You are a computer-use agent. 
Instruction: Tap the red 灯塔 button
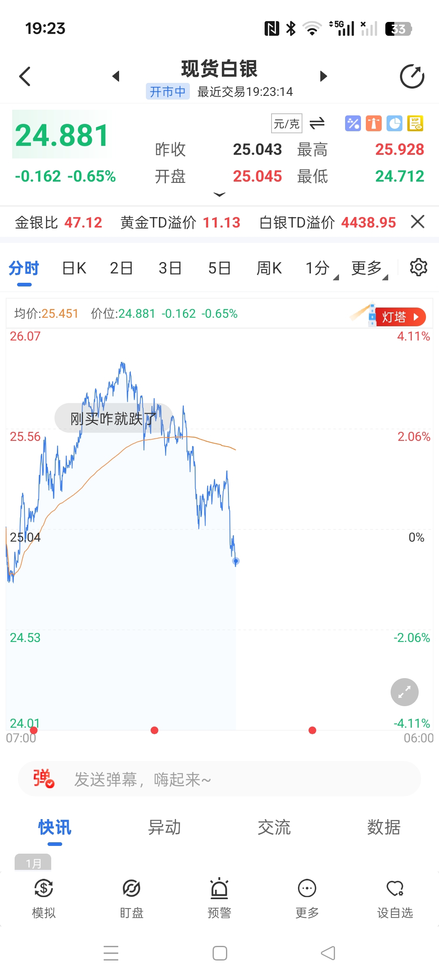click(x=400, y=317)
